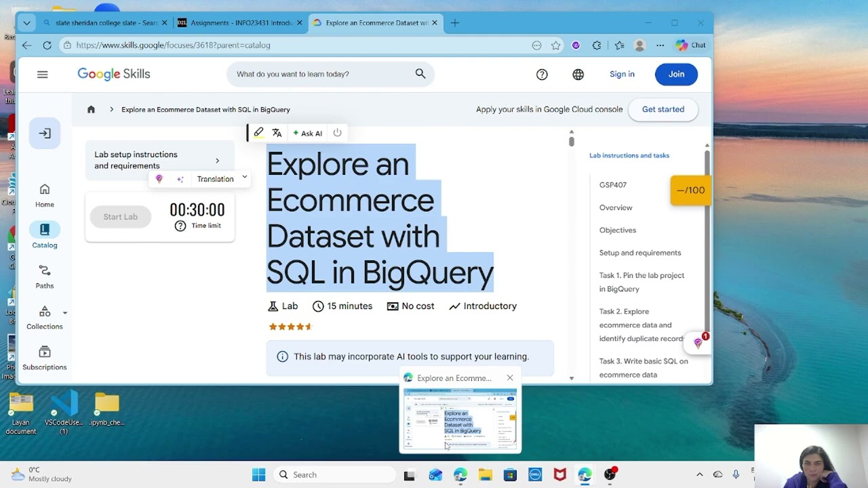Click the browser address bar URL
Viewport: 868px width, 488px height.
click(x=173, y=45)
